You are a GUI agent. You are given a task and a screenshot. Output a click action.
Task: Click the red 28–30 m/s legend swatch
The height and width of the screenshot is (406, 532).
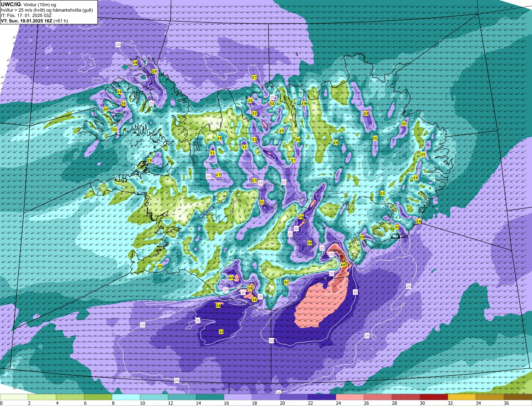tap(406, 397)
